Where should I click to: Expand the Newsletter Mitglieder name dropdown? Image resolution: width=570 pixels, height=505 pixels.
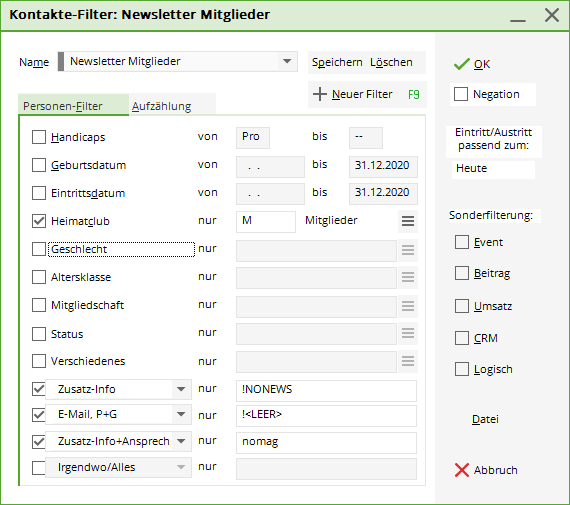point(287,61)
